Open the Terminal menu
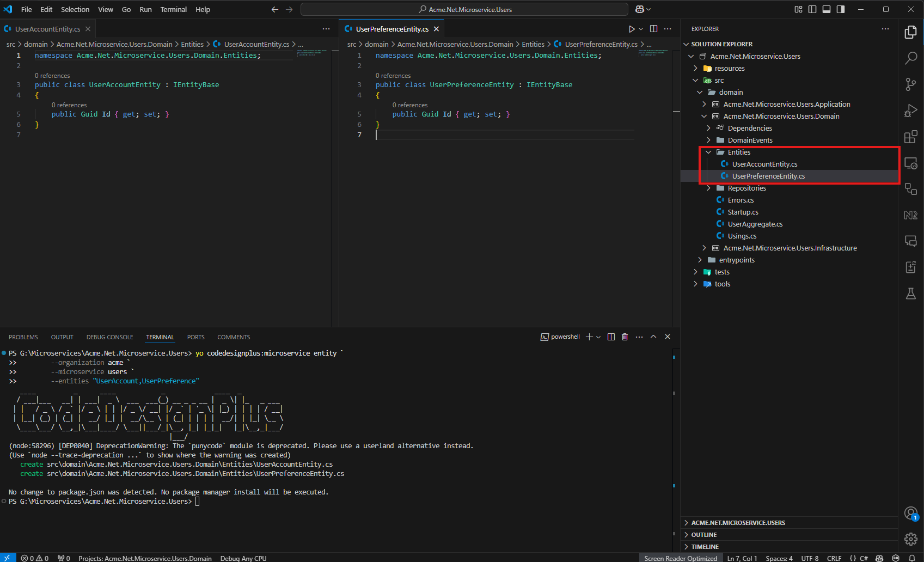This screenshot has height=562, width=924. click(x=174, y=9)
